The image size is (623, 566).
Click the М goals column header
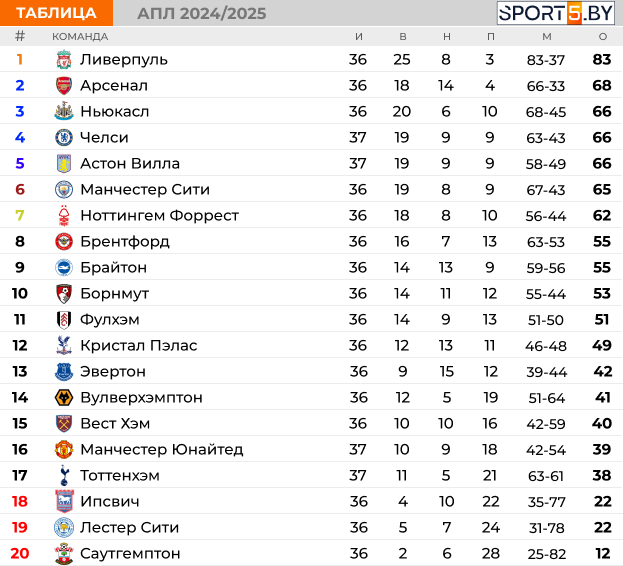(547, 37)
